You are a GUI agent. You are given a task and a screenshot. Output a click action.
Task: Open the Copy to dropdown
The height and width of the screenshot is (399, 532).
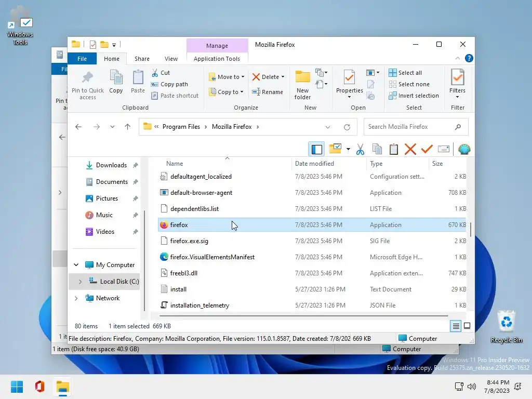(227, 91)
